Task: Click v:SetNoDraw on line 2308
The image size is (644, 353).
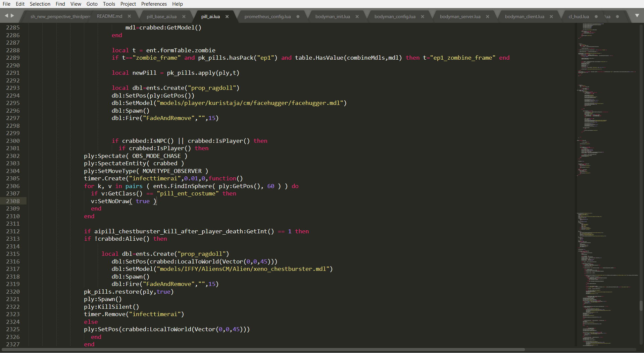Action: pyautogui.click(x=110, y=201)
